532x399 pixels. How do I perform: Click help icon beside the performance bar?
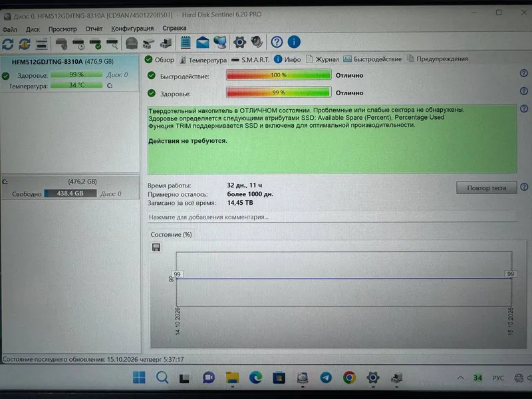pyautogui.click(x=524, y=73)
